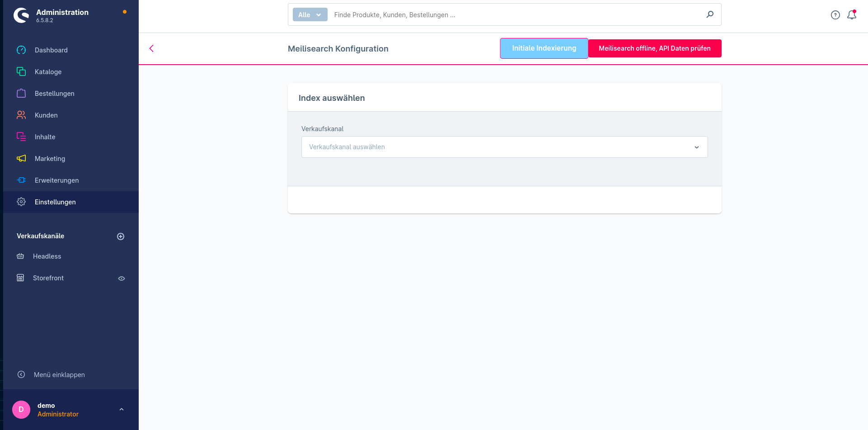Click the Verkaufskanäle section heading

tap(41, 236)
